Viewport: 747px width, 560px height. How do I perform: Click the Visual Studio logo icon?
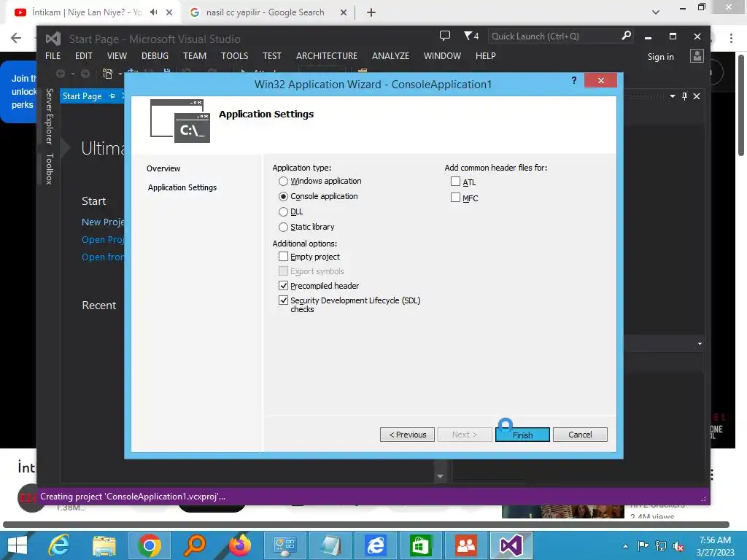pyautogui.click(x=53, y=39)
